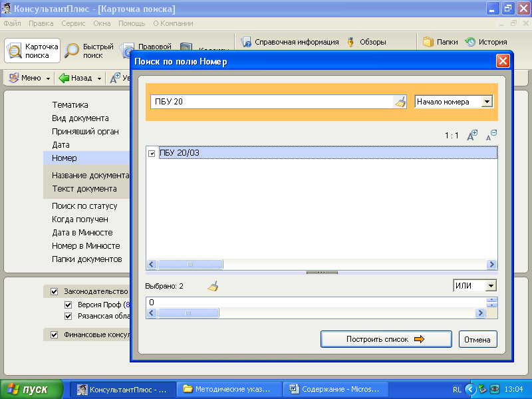Open Справочная информация
This screenshot has width=532, height=399.
(x=290, y=42)
